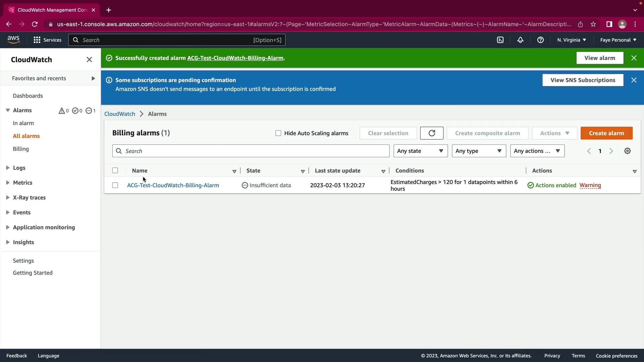Toggle the select-all alarms header checkbox
The width and height of the screenshot is (644, 362).
point(115,171)
